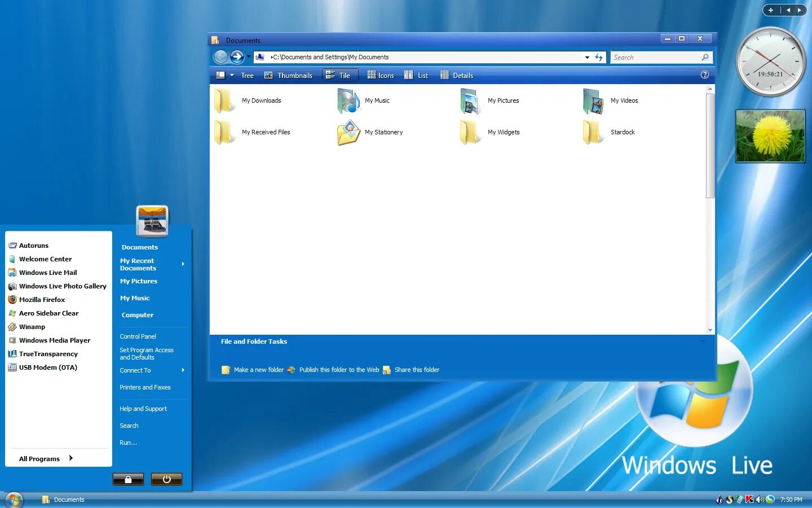
Task: Toggle the Tree pane view
Action: click(247, 75)
